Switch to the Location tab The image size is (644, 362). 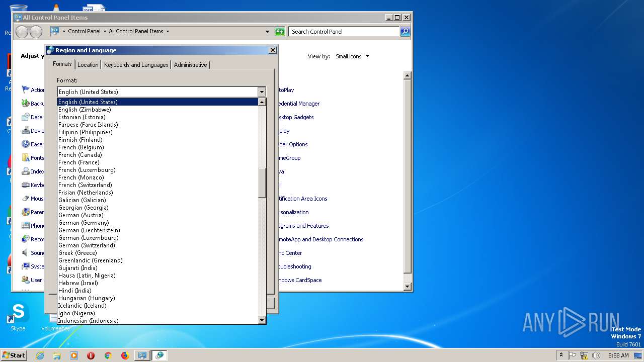(88, 65)
